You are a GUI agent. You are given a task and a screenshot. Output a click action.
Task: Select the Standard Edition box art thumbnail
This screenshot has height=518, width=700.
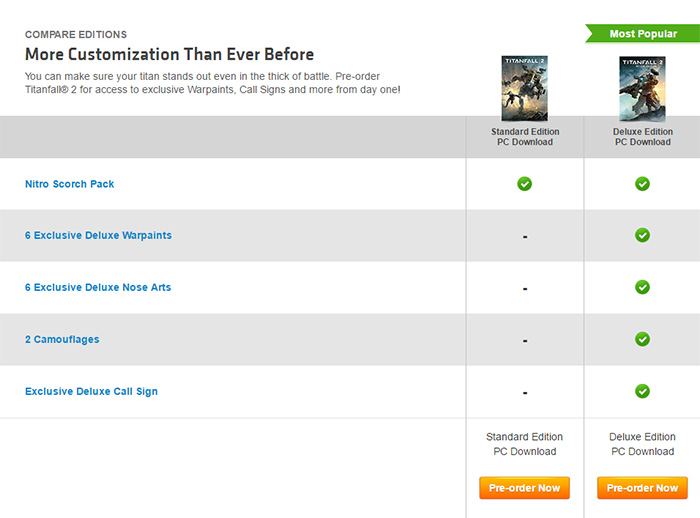point(525,88)
